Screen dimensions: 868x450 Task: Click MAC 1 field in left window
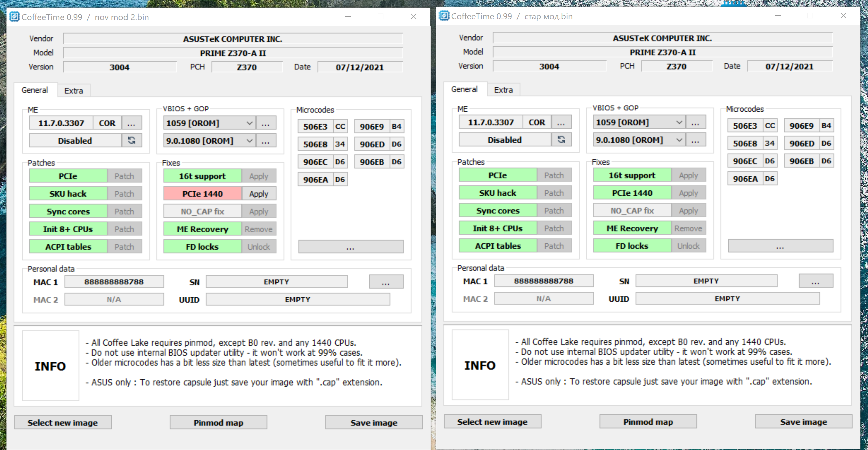tap(114, 282)
